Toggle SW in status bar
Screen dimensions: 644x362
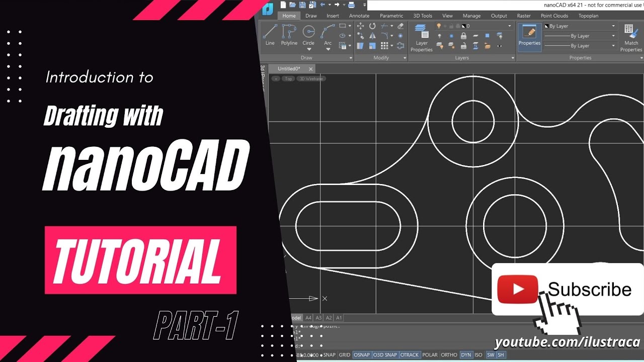pyautogui.click(x=491, y=355)
